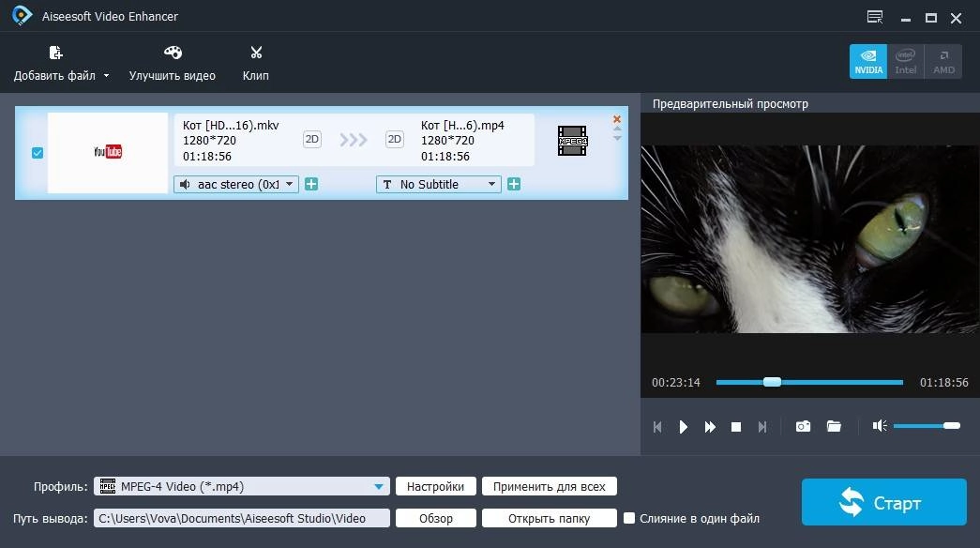Click the 00:23:14 current time label

[x=675, y=382]
